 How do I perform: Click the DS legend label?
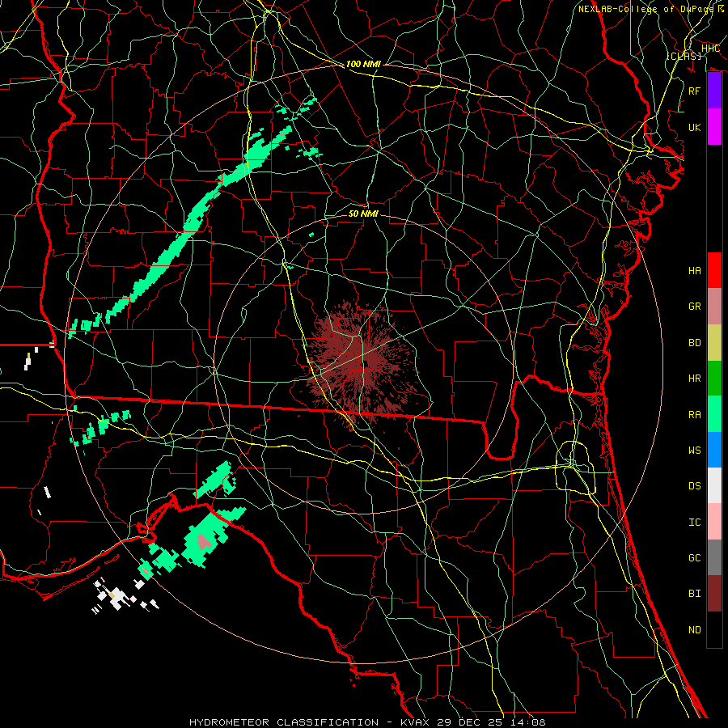[695, 485]
